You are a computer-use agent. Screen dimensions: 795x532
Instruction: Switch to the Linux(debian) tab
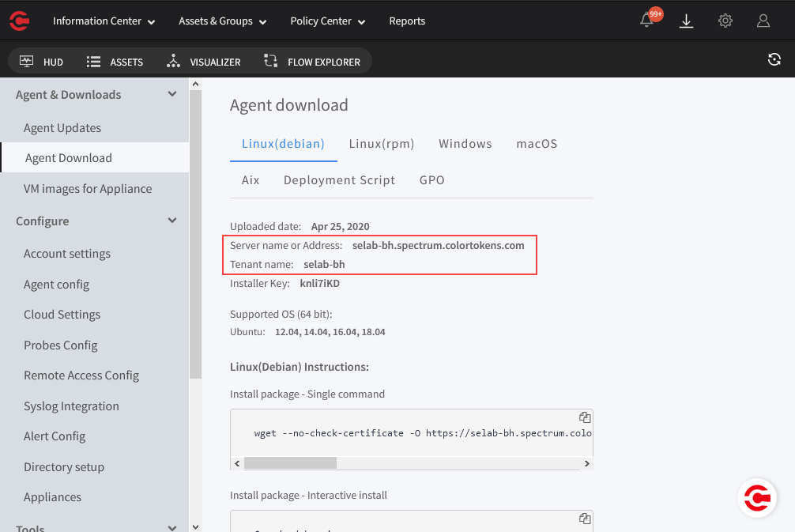point(283,144)
